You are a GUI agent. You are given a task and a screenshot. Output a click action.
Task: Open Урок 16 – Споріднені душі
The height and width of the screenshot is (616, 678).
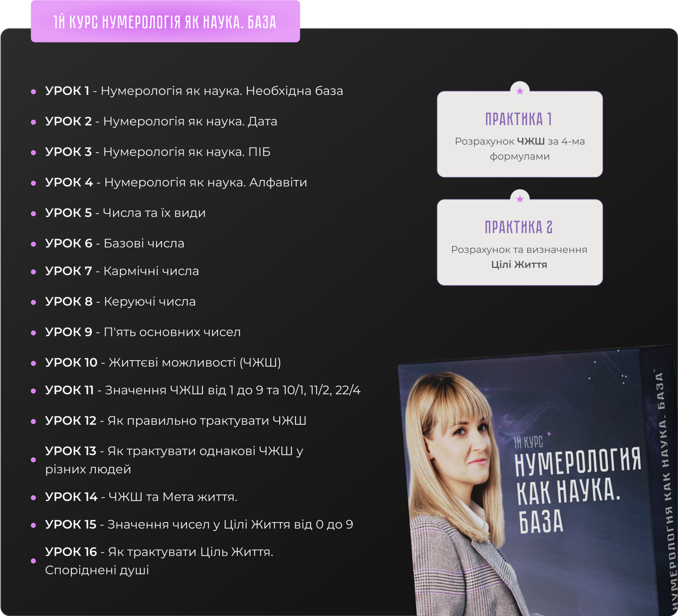point(159,561)
